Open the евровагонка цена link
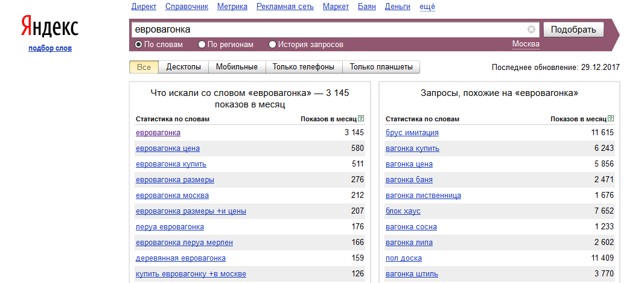Viewport: 644px width, 283px height. [x=168, y=148]
